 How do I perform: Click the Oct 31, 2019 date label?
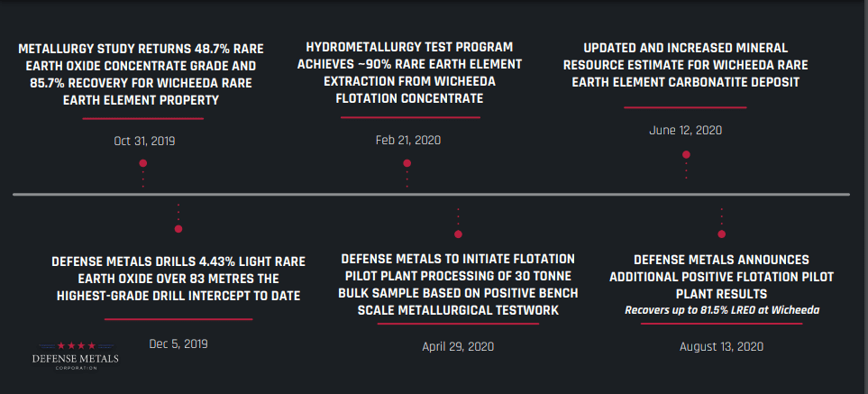click(144, 141)
